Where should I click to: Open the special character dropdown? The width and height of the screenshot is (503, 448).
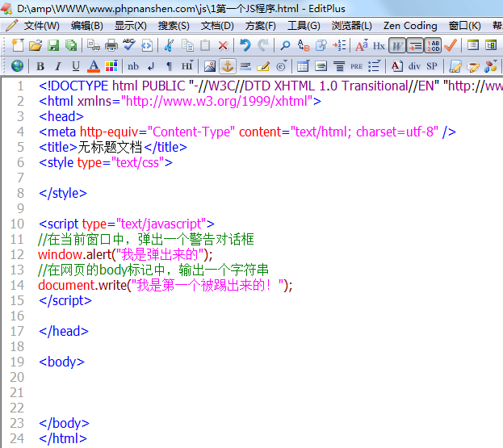click(x=281, y=66)
